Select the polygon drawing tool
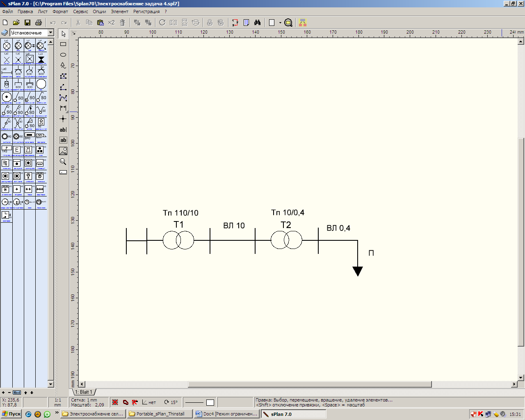Viewport: 525px width, 420px height. [63, 76]
